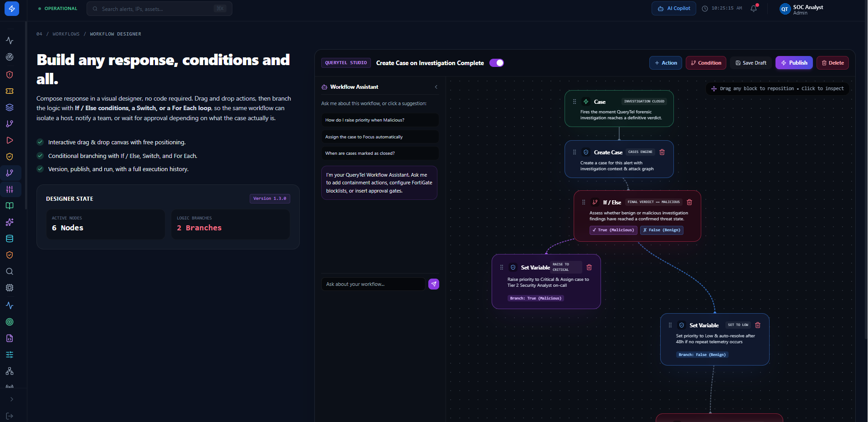Open the green target icon in sidebar
Image resolution: width=868 pixels, height=422 pixels.
click(x=10, y=322)
